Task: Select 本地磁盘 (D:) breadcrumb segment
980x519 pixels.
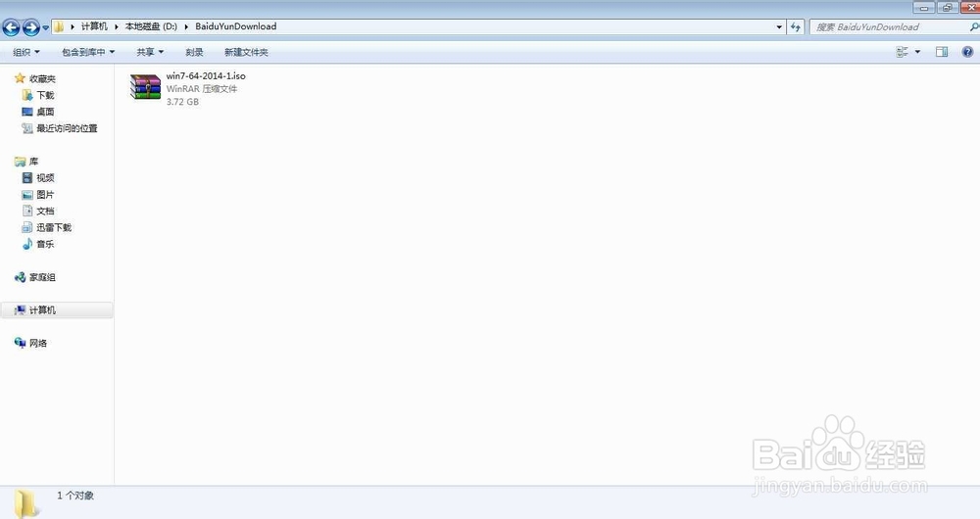Action: click(151, 26)
